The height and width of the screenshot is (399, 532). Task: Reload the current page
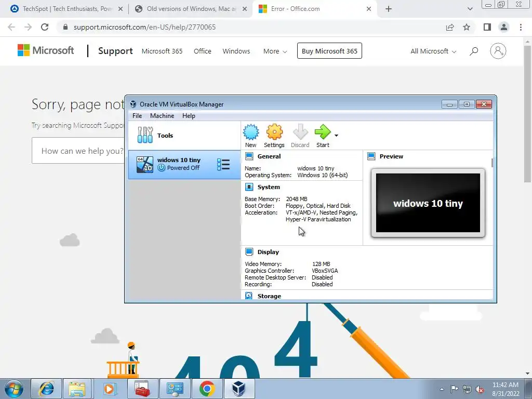45,27
